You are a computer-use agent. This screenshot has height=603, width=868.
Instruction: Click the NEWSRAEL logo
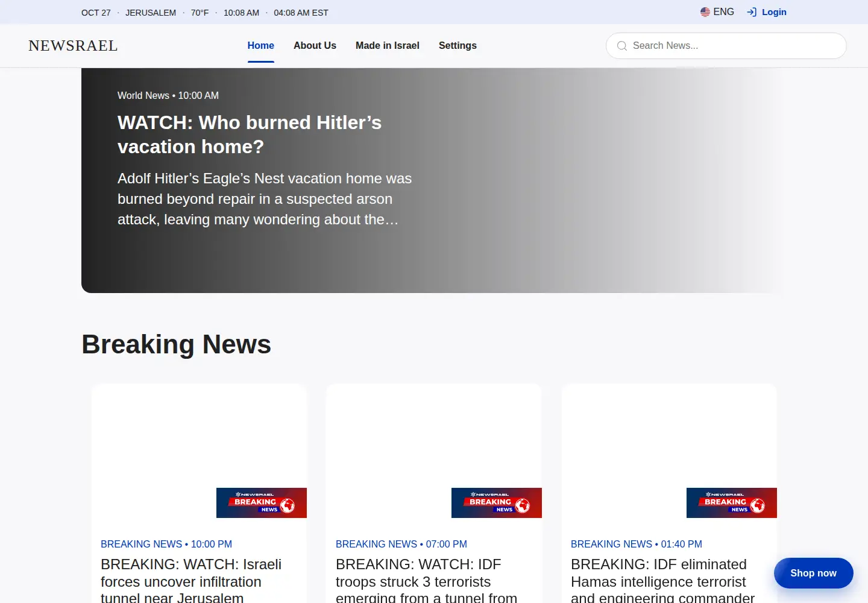[73, 46]
